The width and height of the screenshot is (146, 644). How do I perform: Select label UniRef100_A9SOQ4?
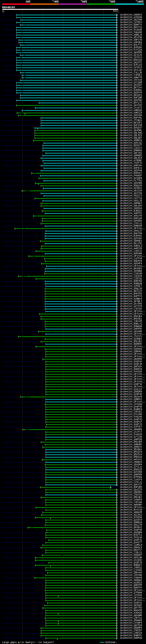coord(131,115)
